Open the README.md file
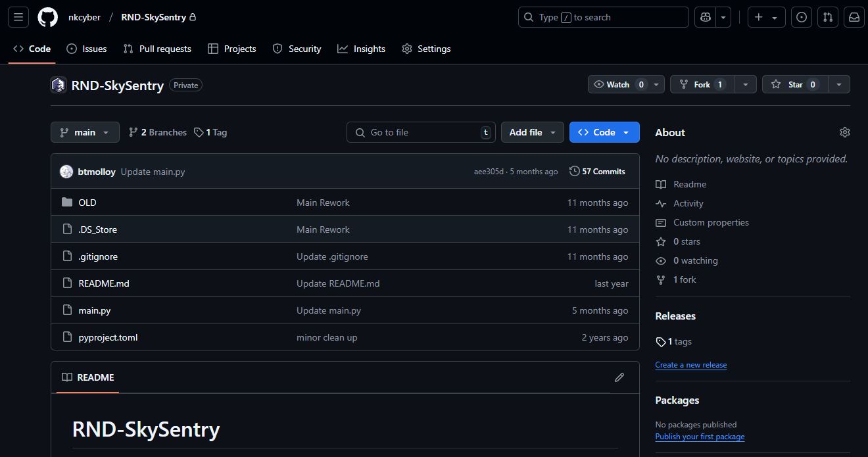Image resolution: width=868 pixels, height=457 pixels. [x=104, y=283]
